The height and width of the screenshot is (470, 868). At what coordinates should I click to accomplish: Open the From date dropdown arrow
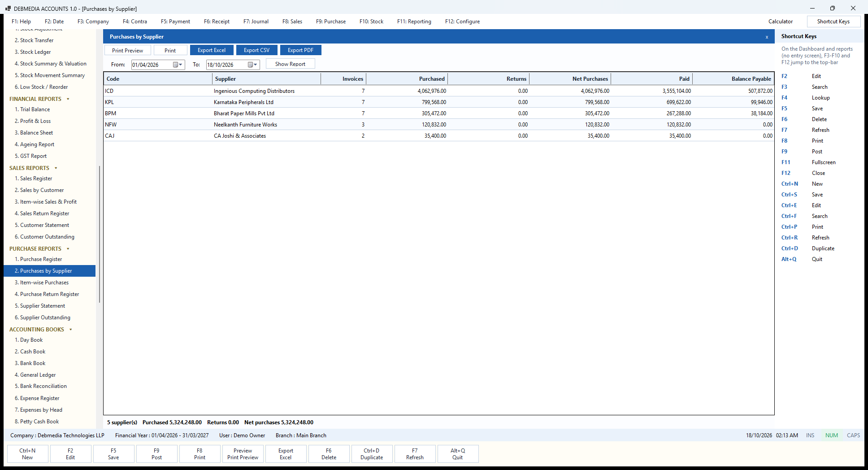[x=181, y=65]
